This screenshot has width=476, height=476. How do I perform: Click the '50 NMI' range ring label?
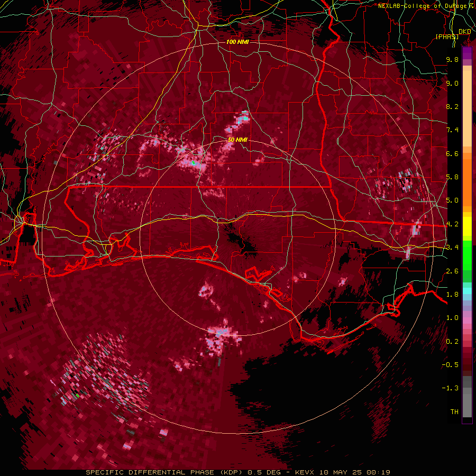[237, 140]
